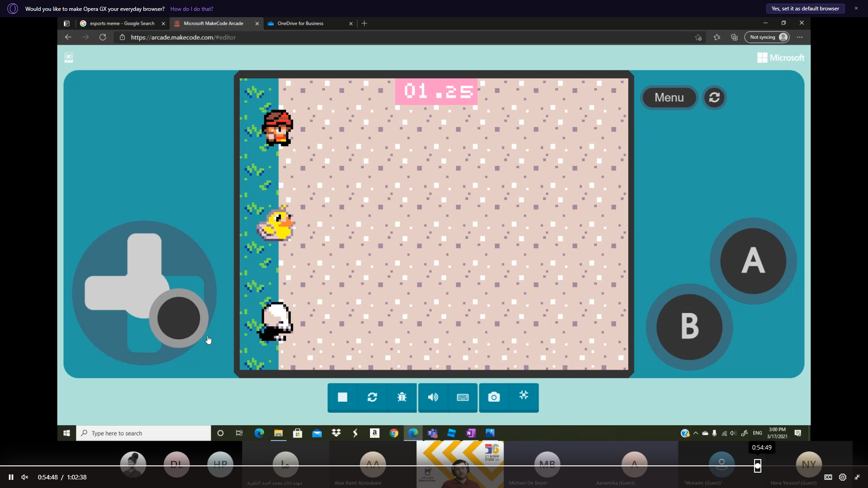Reset the game with the round refresh button
The height and width of the screenshot is (488, 868).
[714, 98]
